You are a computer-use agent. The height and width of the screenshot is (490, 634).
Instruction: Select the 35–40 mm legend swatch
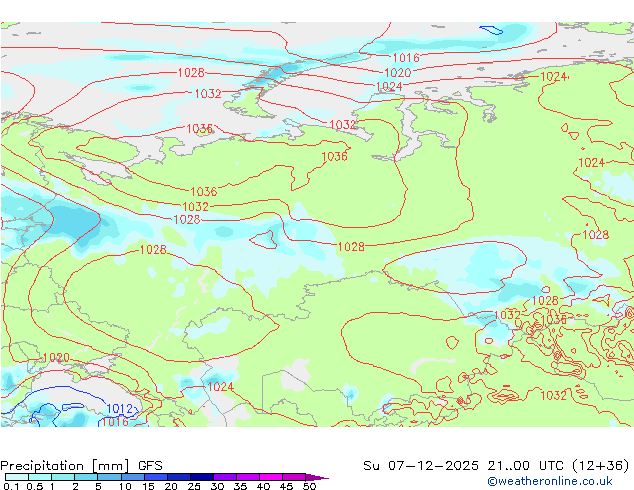click(x=247, y=477)
